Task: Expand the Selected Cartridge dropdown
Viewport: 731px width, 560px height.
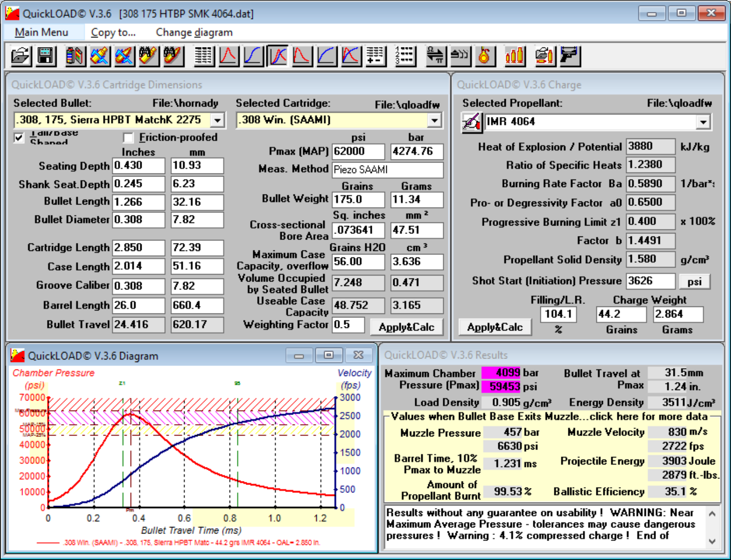Action: tap(434, 120)
